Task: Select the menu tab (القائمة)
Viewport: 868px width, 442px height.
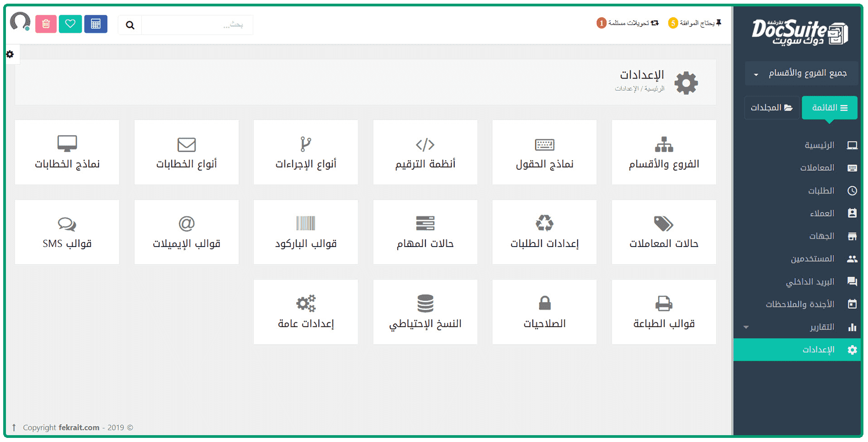Action: [829, 108]
